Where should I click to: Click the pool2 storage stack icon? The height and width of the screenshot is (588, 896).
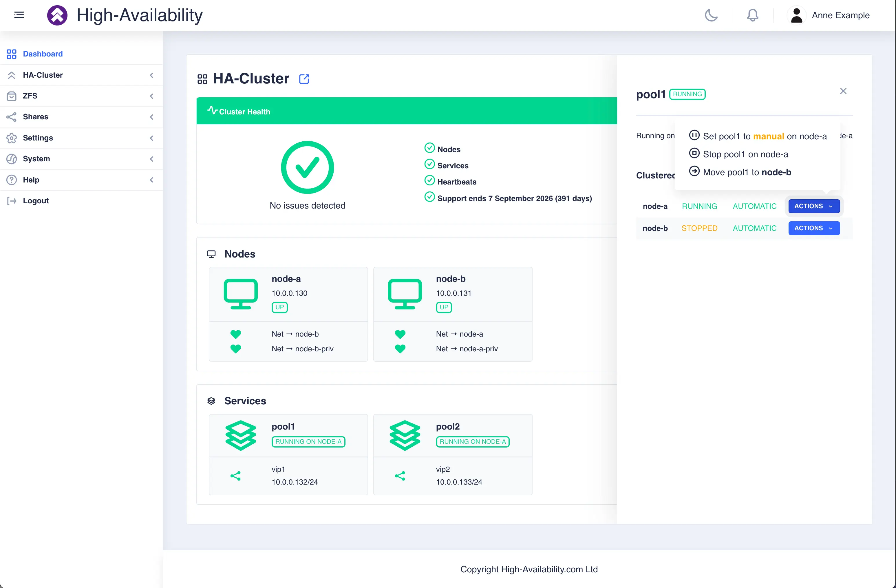pos(405,435)
